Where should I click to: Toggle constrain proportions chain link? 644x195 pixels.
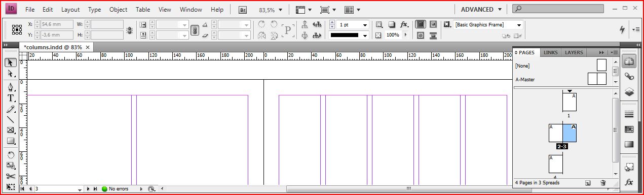point(194,30)
